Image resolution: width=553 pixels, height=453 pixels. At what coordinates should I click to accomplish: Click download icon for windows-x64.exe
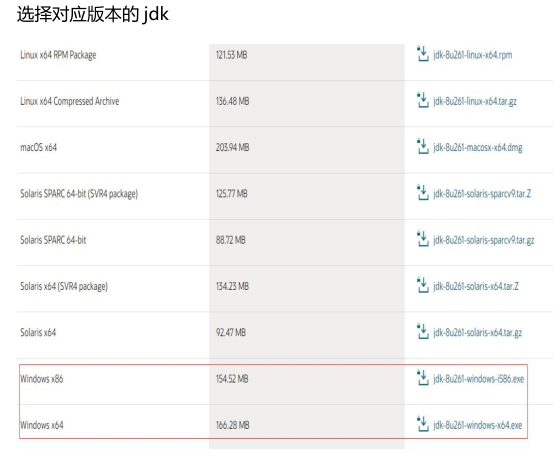(423, 424)
